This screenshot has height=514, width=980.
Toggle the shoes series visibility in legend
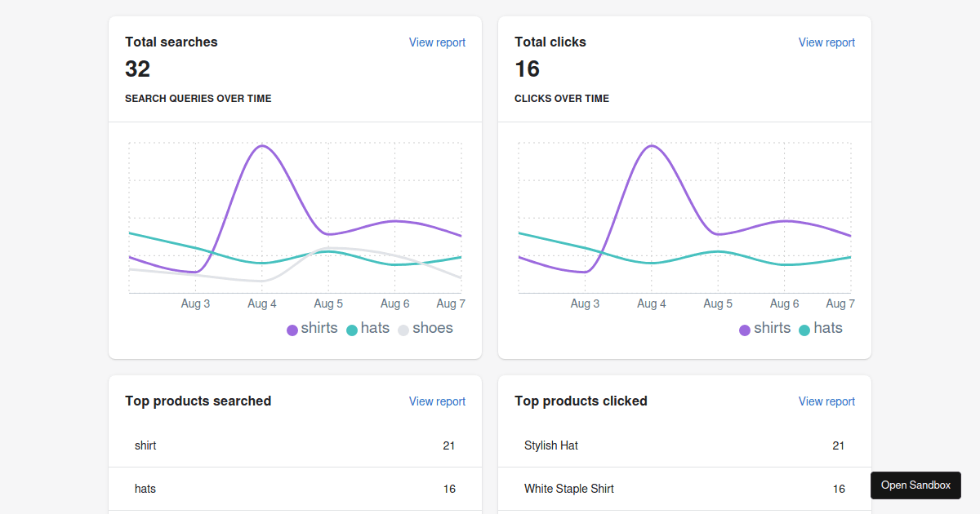[425, 328]
